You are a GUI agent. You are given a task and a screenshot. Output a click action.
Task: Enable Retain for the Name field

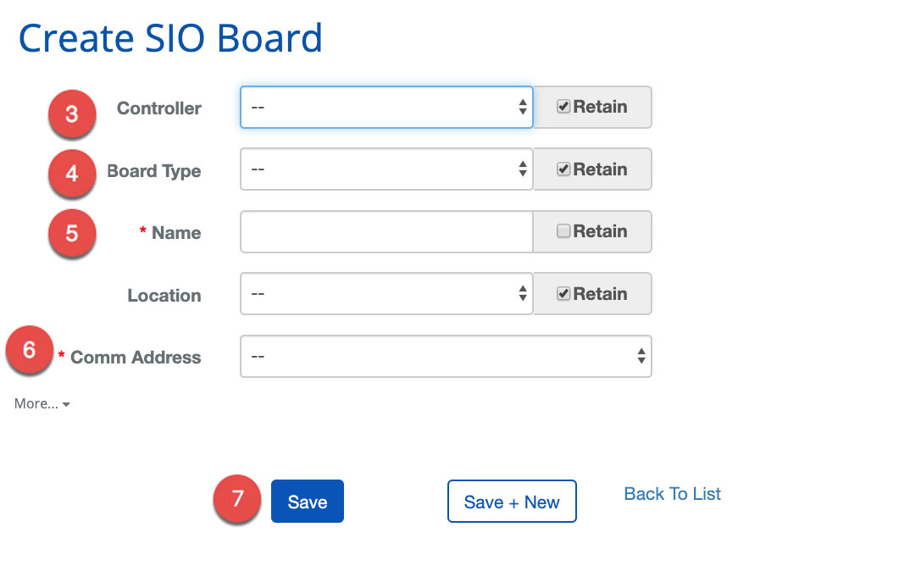[562, 230]
